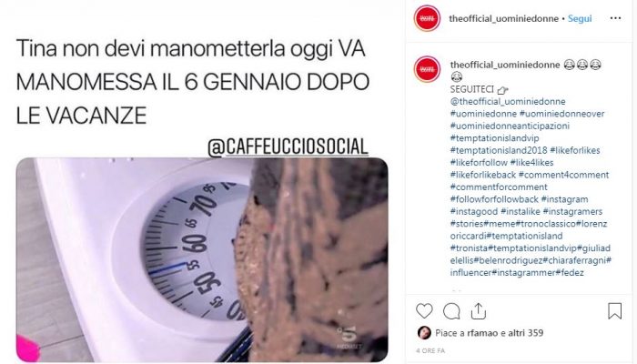The image size is (637, 364).
Task: Open comments via the speech bubble icon
Action: pos(451,311)
